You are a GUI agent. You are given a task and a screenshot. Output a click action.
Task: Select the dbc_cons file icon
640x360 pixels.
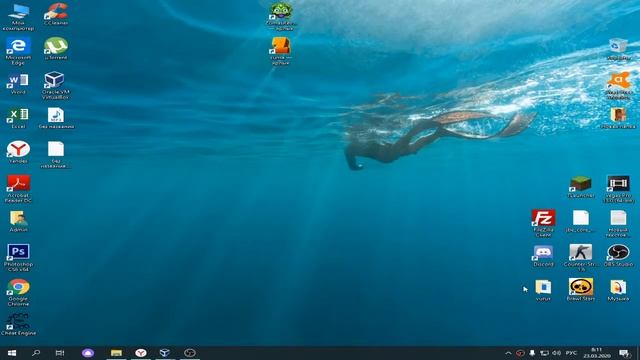(581, 221)
